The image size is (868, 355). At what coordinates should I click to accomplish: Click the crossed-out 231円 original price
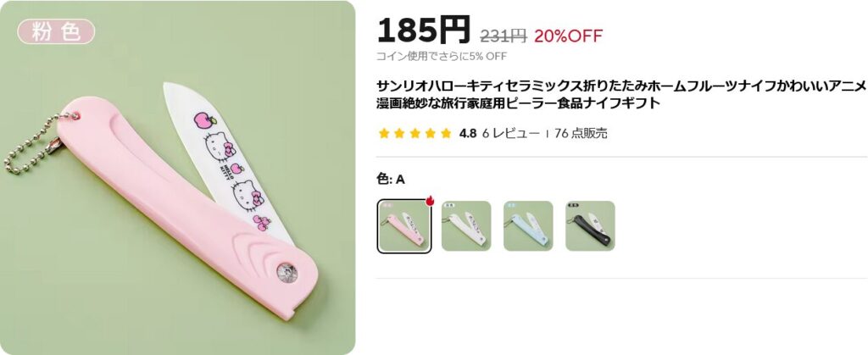pyautogui.click(x=503, y=36)
